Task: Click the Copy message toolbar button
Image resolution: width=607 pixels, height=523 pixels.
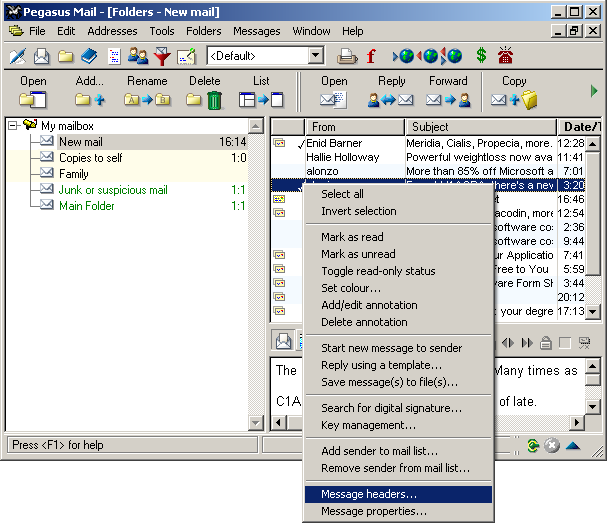Action: (514, 99)
